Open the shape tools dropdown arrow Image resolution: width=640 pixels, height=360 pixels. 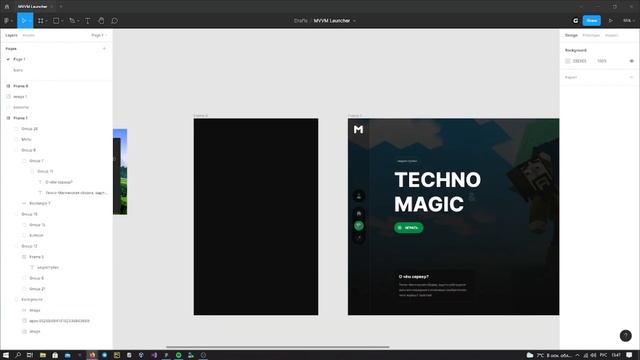coord(62,21)
